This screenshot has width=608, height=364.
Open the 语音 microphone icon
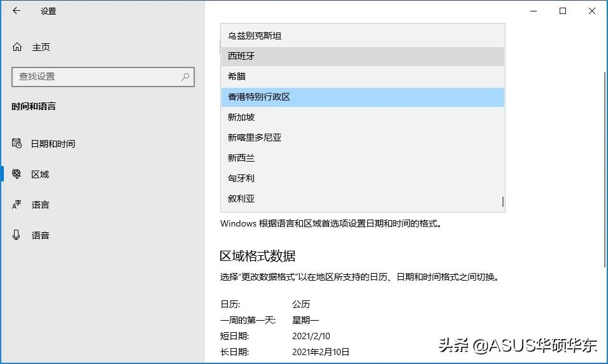click(x=17, y=235)
